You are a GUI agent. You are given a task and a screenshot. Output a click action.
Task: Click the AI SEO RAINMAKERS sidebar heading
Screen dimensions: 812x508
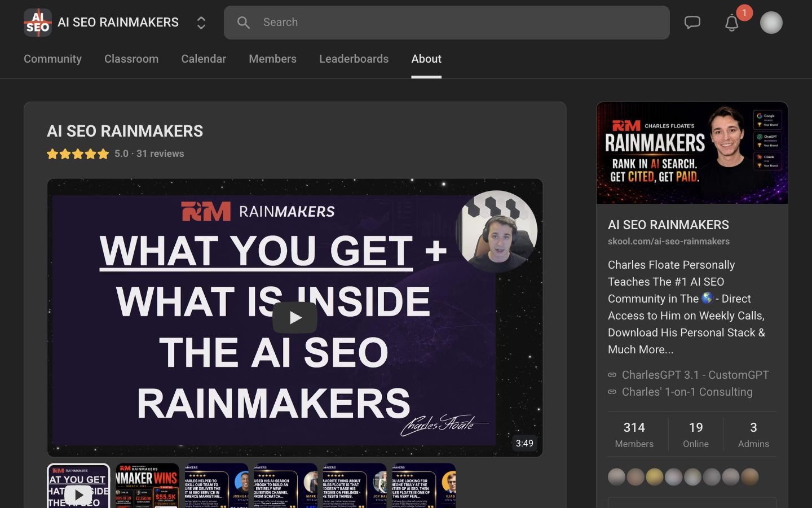point(668,225)
